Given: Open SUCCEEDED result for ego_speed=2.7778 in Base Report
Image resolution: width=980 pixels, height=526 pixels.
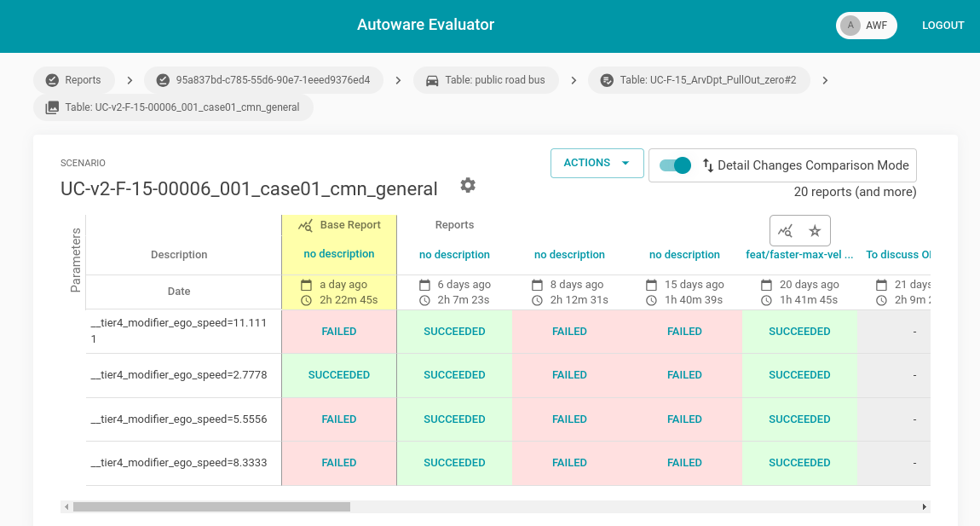Looking at the screenshot, I should click(x=338, y=375).
